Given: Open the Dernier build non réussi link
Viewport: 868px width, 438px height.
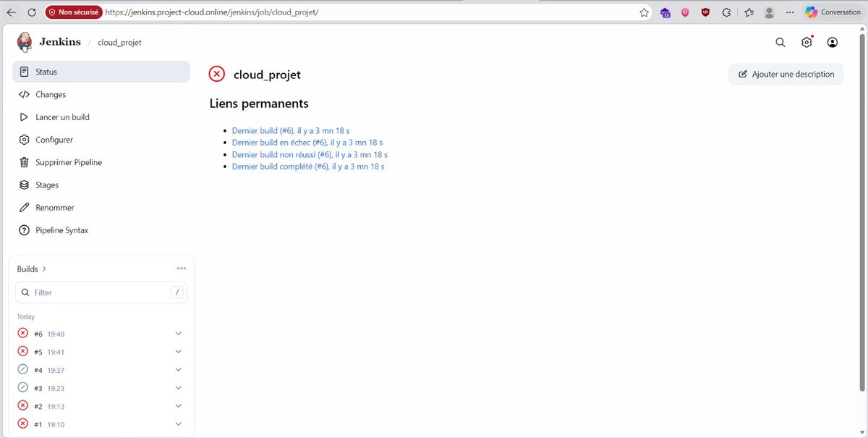Looking at the screenshot, I should [310, 154].
